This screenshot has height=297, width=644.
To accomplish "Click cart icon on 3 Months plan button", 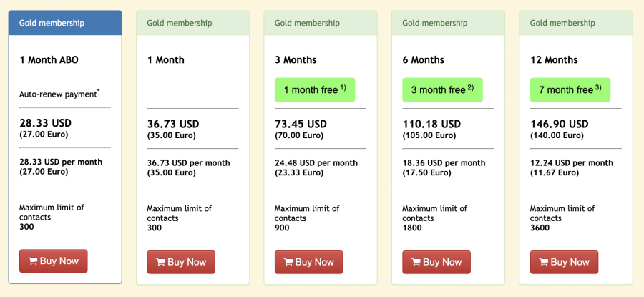I will (288, 262).
